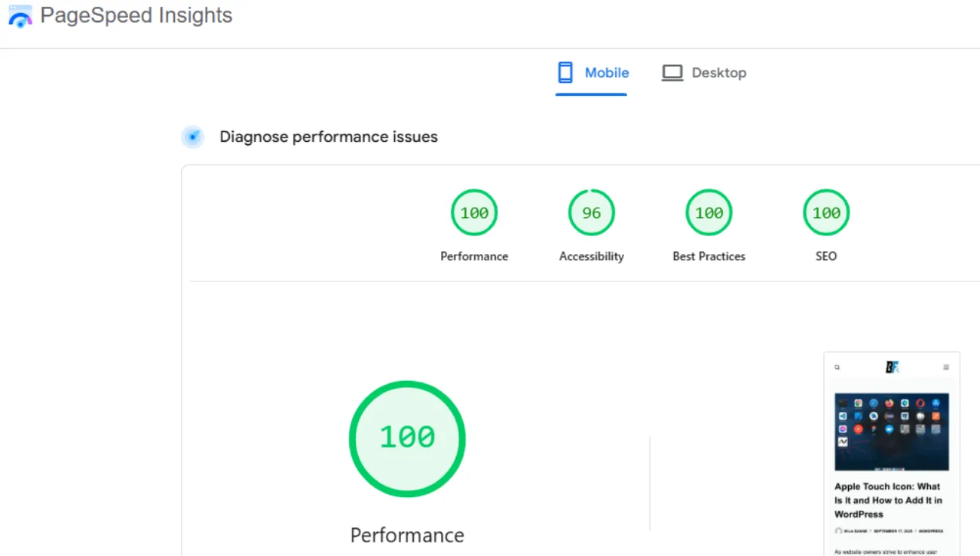Jump to the Best Practices label

click(709, 256)
